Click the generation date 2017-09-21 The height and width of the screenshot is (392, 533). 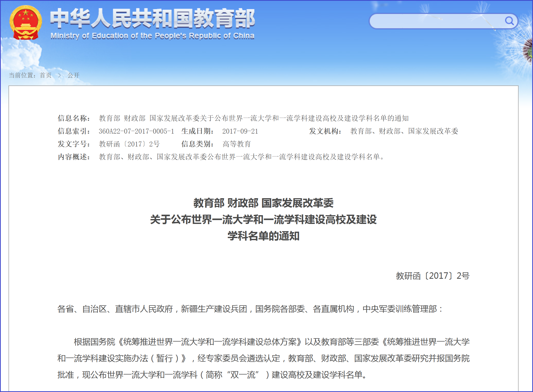click(x=240, y=131)
